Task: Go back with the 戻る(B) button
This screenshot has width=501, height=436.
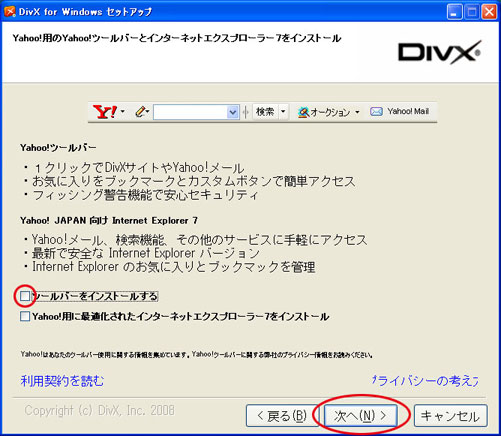Action: pyautogui.click(x=283, y=416)
